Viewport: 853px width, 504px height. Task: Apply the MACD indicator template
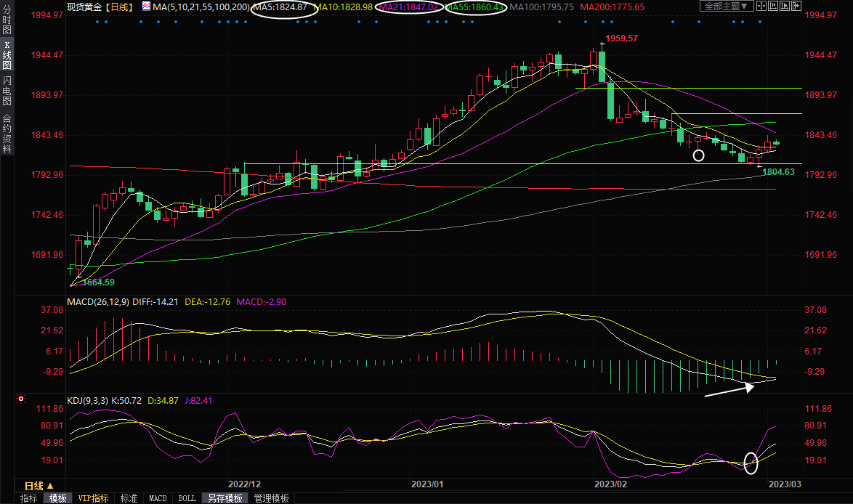pyautogui.click(x=158, y=498)
